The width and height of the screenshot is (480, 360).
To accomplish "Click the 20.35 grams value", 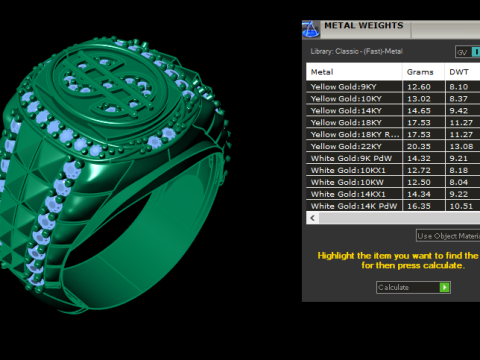I will [419, 147].
